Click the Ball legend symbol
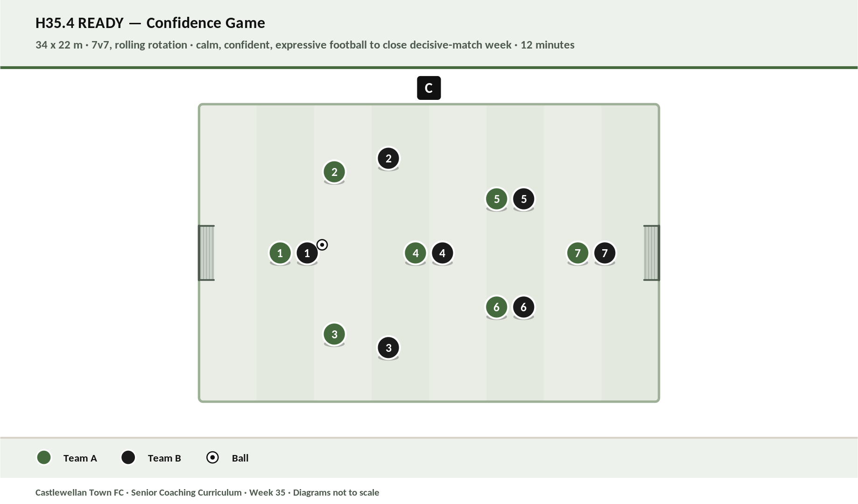This screenshot has width=858, height=504. (x=212, y=457)
